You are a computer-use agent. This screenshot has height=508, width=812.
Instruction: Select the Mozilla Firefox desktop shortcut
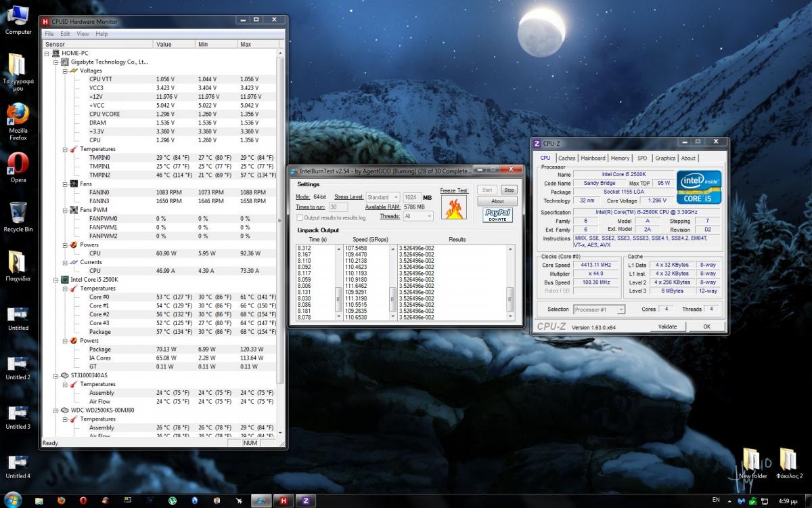tap(18, 122)
